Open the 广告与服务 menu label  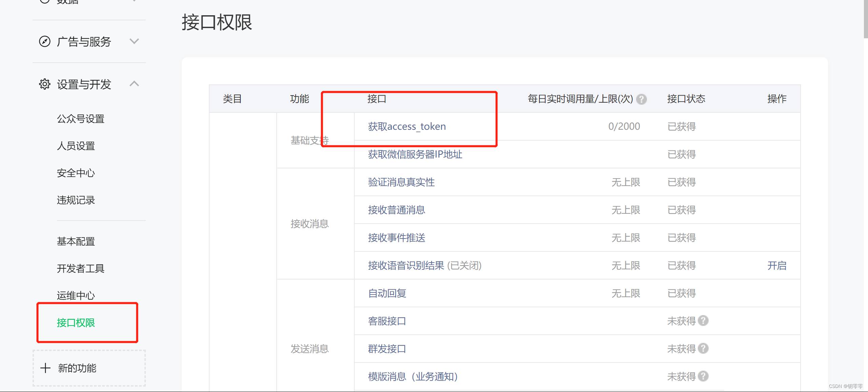click(x=84, y=42)
